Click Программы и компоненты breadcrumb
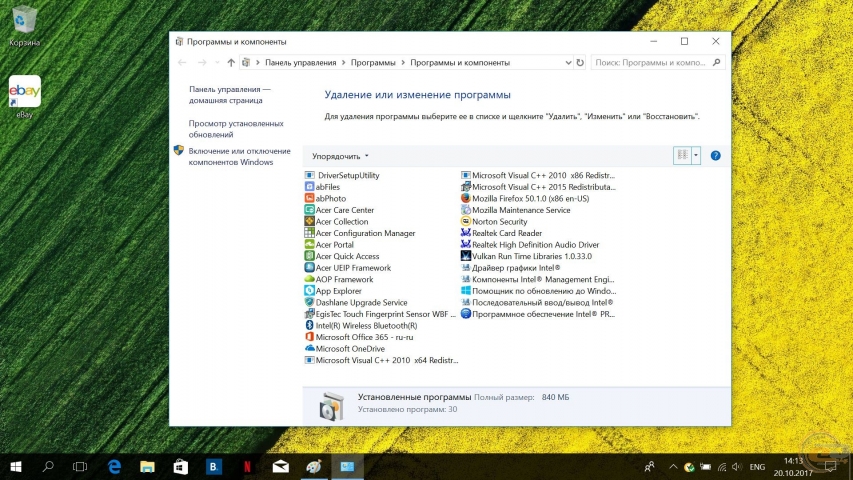The height and width of the screenshot is (480, 853). (460, 63)
